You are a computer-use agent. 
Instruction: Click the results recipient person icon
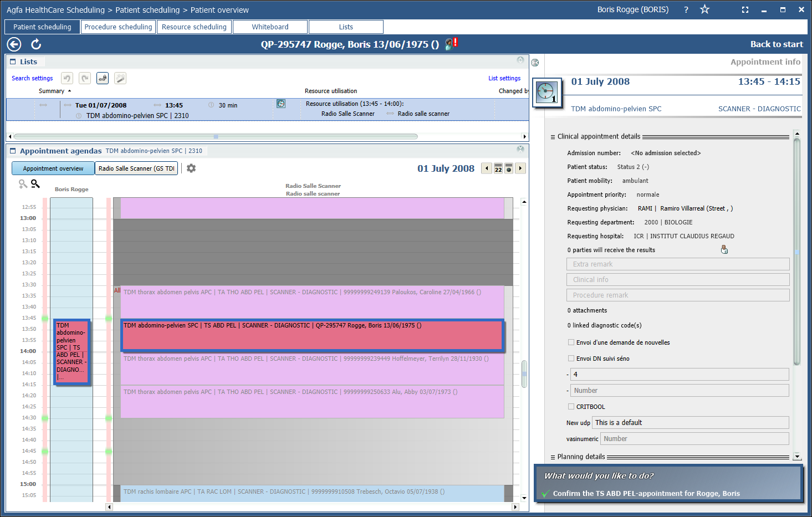tap(724, 250)
